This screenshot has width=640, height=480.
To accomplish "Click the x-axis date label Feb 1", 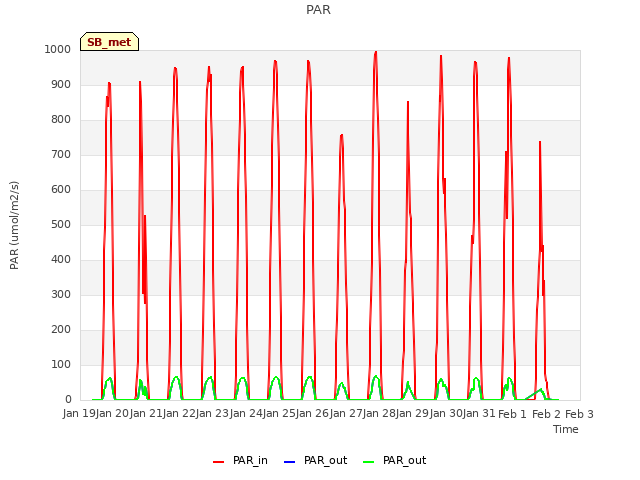I will 513,414.
